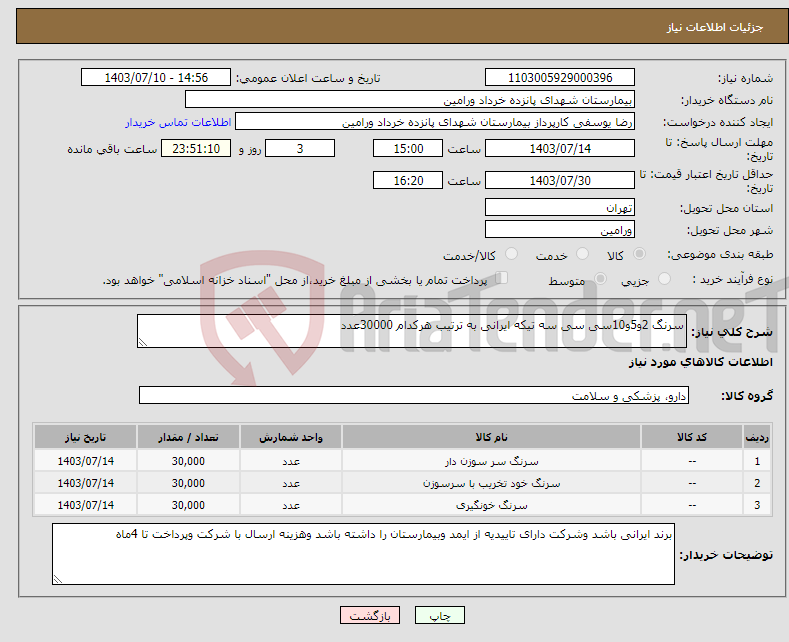Viewport: 789px width, 642px height.
Task: Click the response deadline date 1403/07/14 field
Action: point(560,148)
